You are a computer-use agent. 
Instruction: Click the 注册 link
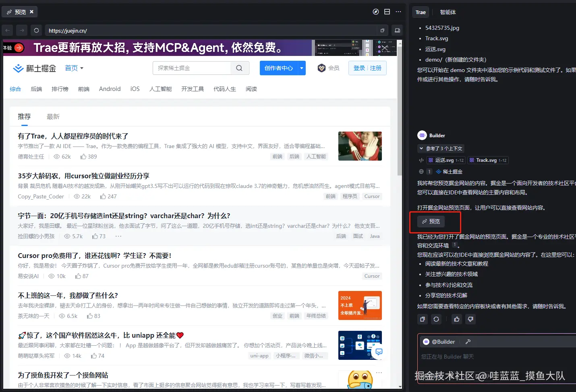click(x=376, y=68)
